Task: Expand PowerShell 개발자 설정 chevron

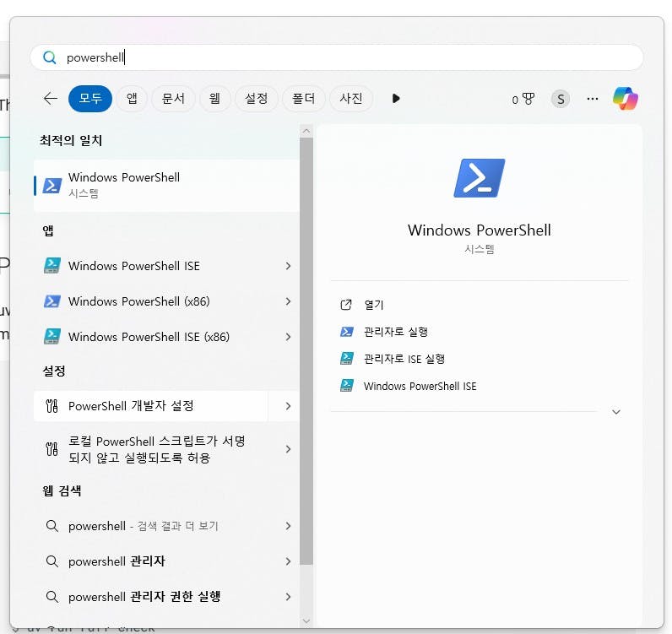Action: click(288, 406)
